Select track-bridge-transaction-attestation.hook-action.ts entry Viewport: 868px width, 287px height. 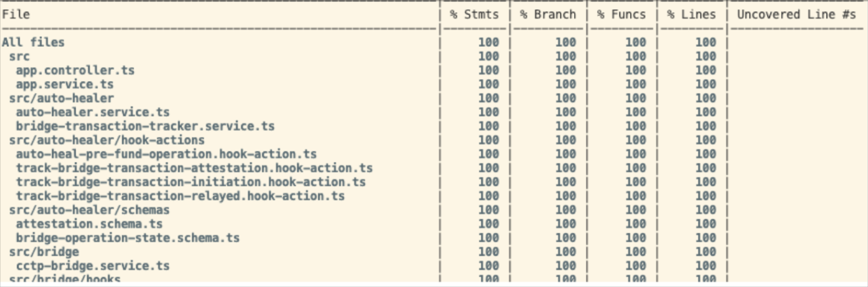195,169
